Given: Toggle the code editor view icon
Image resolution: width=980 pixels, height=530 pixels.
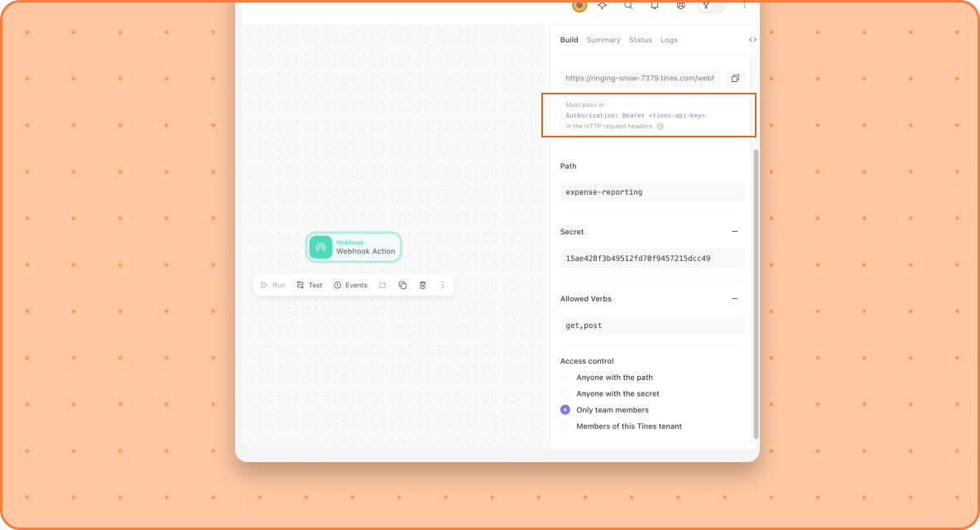Looking at the screenshot, I should [752, 40].
